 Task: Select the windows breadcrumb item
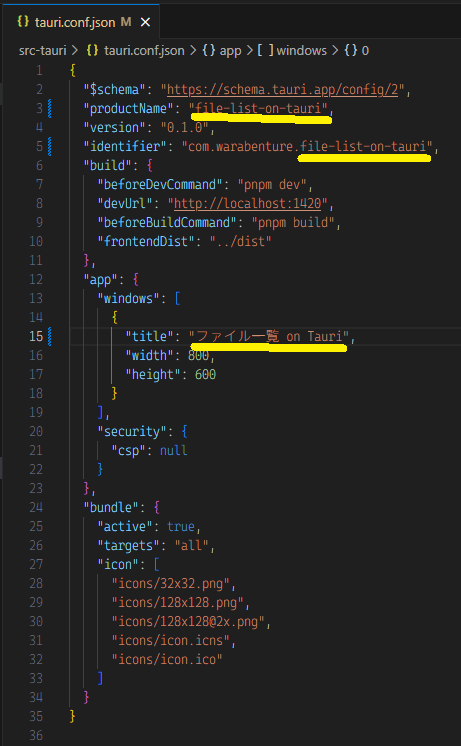(292, 50)
